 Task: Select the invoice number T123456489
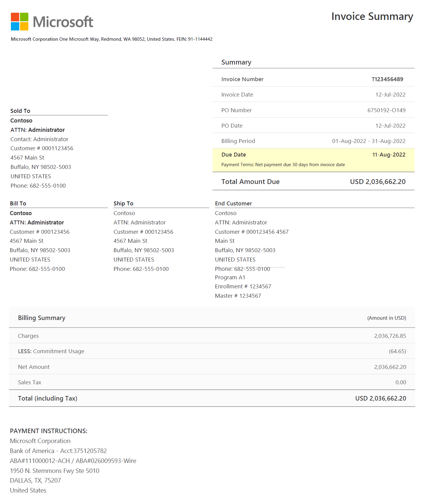[x=387, y=79]
